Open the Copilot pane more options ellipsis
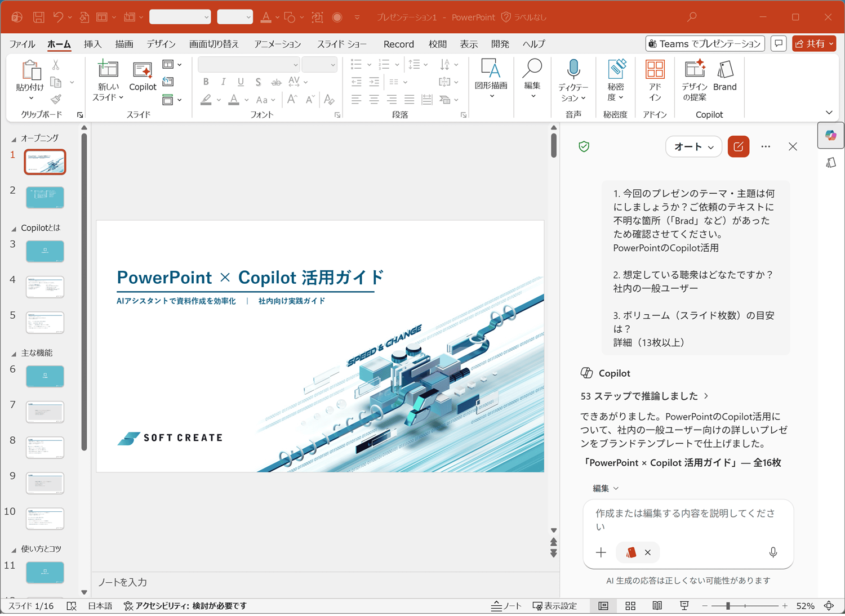845x616 pixels. point(766,147)
